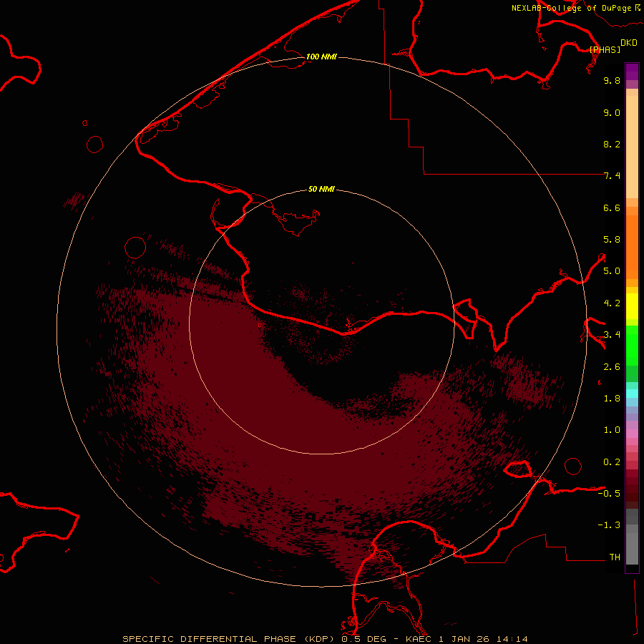Image resolution: width=644 pixels, height=644 pixels.
Task: Click the yellow color bar segment
Action: click(632, 306)
